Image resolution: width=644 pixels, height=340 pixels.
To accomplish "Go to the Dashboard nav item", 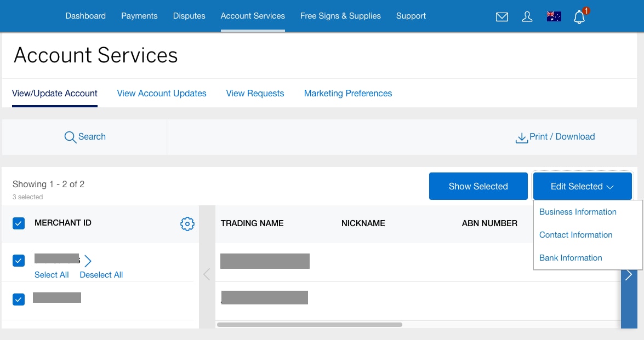I will (86, 16).
